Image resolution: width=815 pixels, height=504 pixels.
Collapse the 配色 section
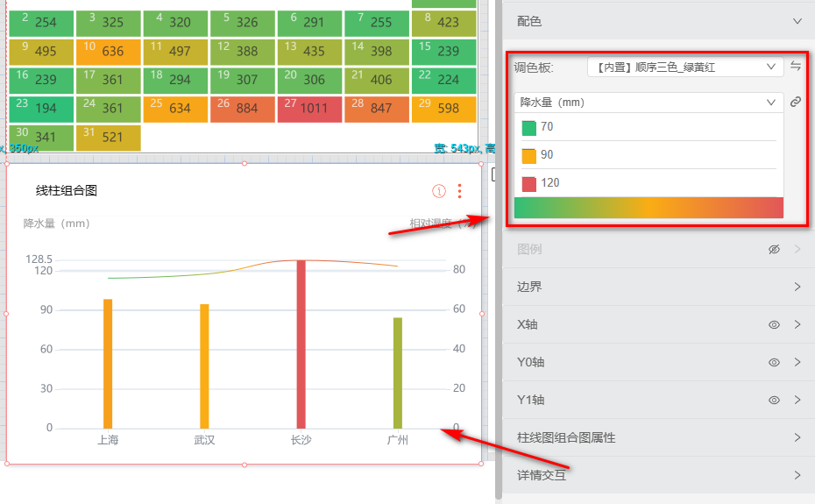797,21
